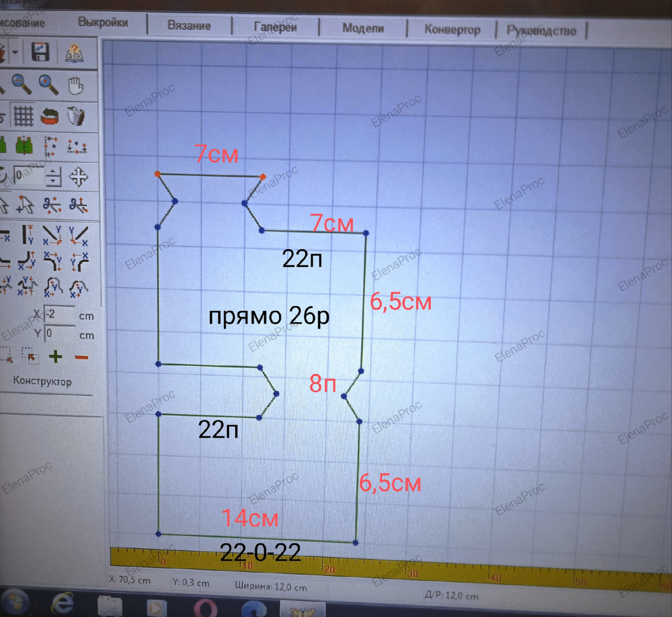Open the Выкройки tab
This screenshot has width=672, height=617.
click(x=103, y=23)
